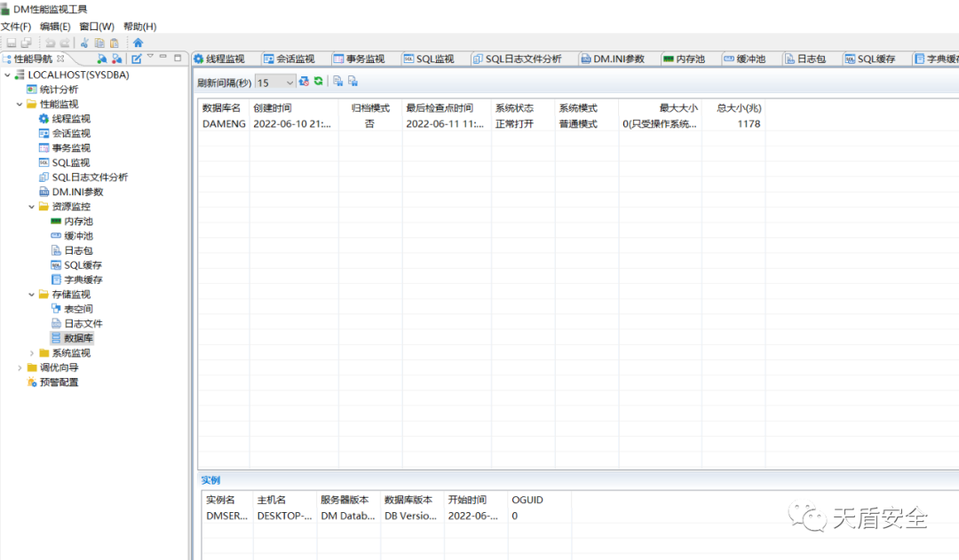The width and height of the screenshot is (959, 560).
Task: Expand the 系统监视 folder
Action: [32, 353]
